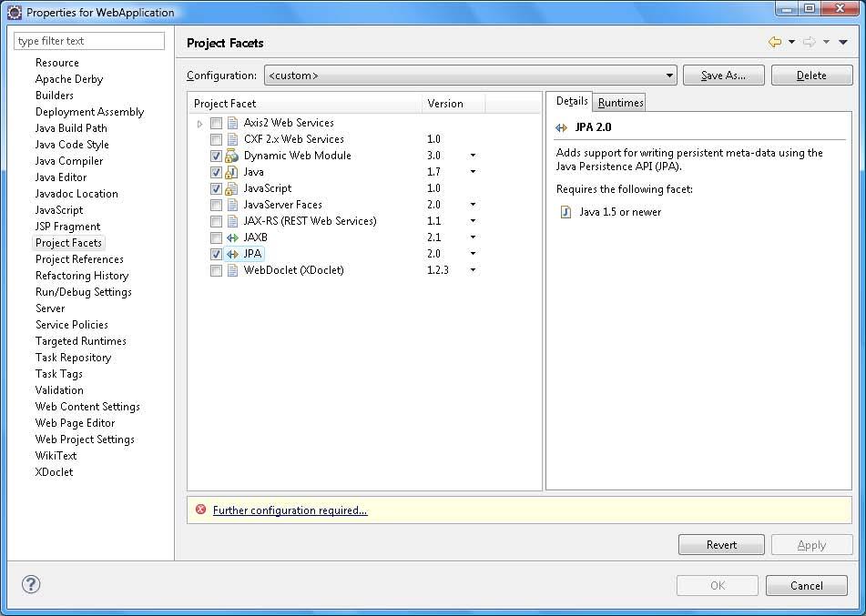Viewport: 866px width, 616px height.
Task: Uncheck the Dynamic Web Module facet
Action: point(216,157)
